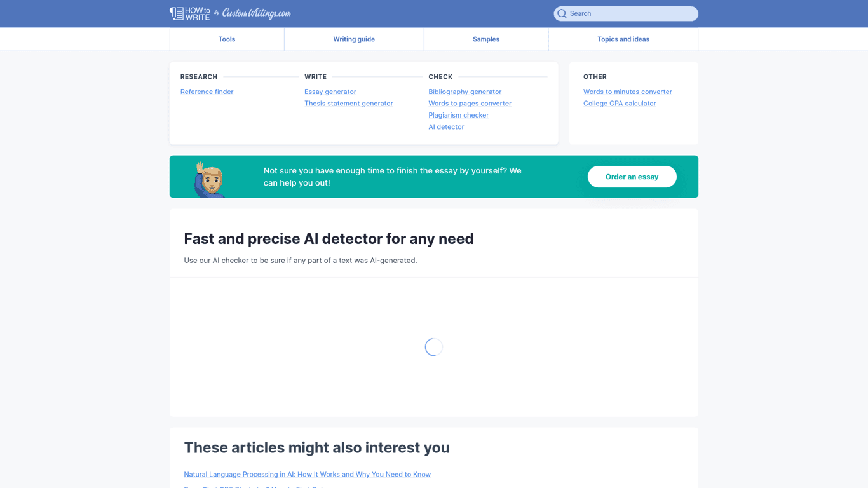This screenshot has height=488, width=868.
Task: Open the Reference finder
Action: click(207, 91)
